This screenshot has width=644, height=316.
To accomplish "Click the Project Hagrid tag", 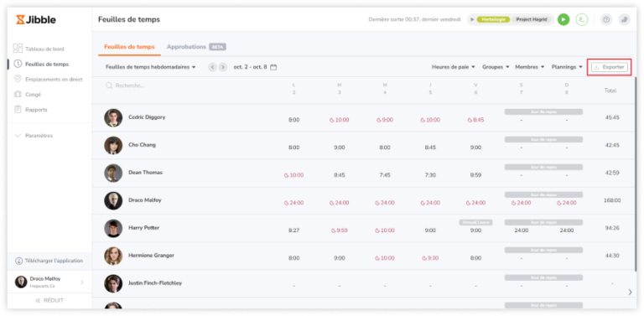I will click(x=532, y=19).
